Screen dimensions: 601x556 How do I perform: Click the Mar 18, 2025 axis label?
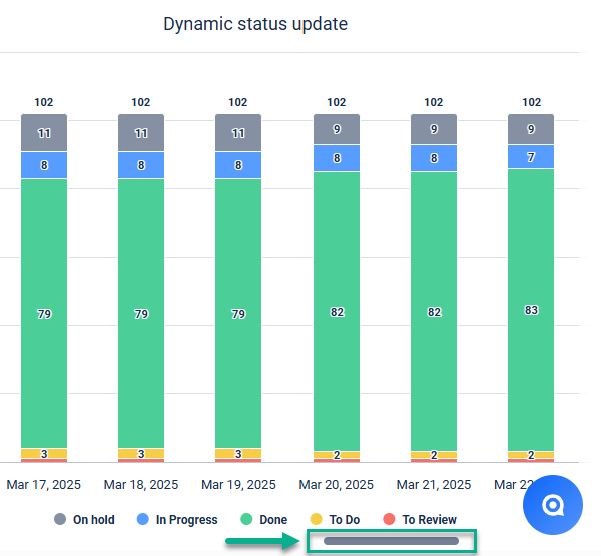click(x=141, y=484)
